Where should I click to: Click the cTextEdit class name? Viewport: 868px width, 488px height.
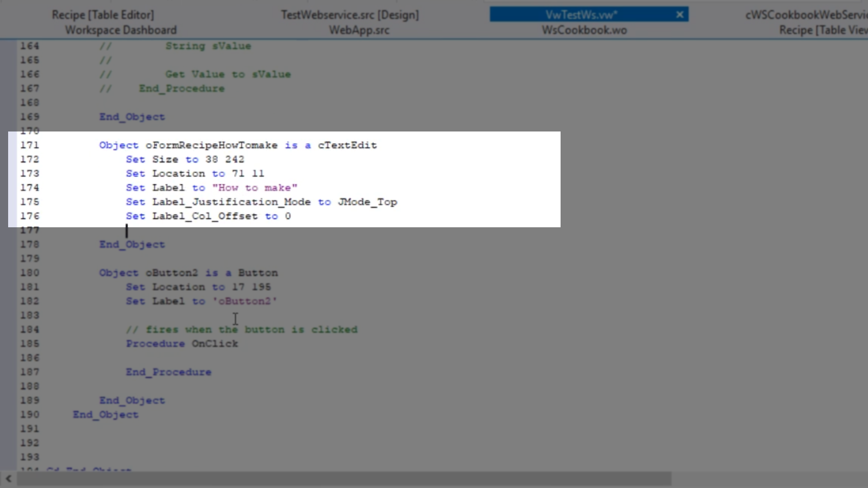pyautogui.click(x=347, y=145)
